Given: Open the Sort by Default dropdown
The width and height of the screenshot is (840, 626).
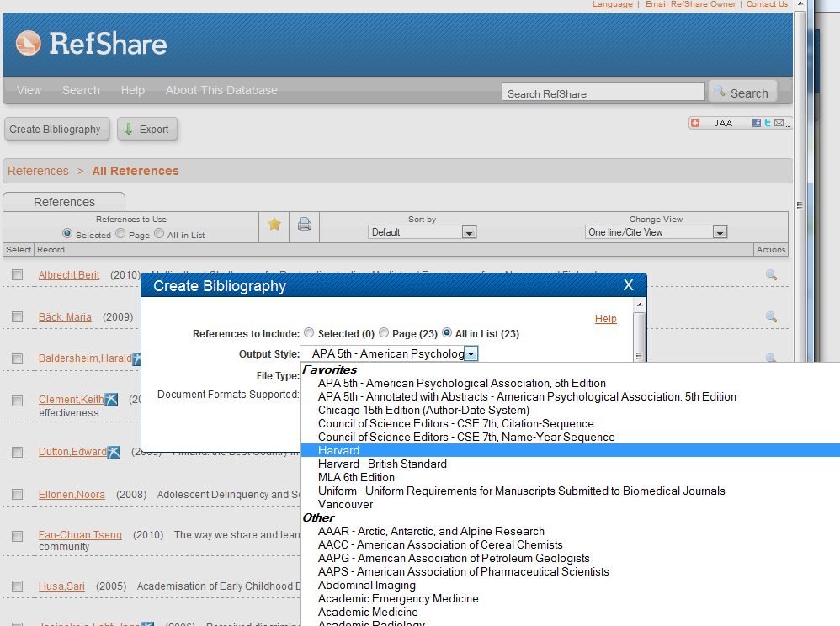Looking at the screenshot, I should (x=423, y=232).
